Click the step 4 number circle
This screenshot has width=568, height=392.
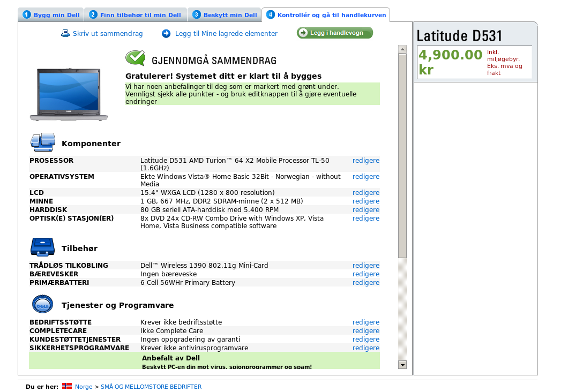coord(271,14)
